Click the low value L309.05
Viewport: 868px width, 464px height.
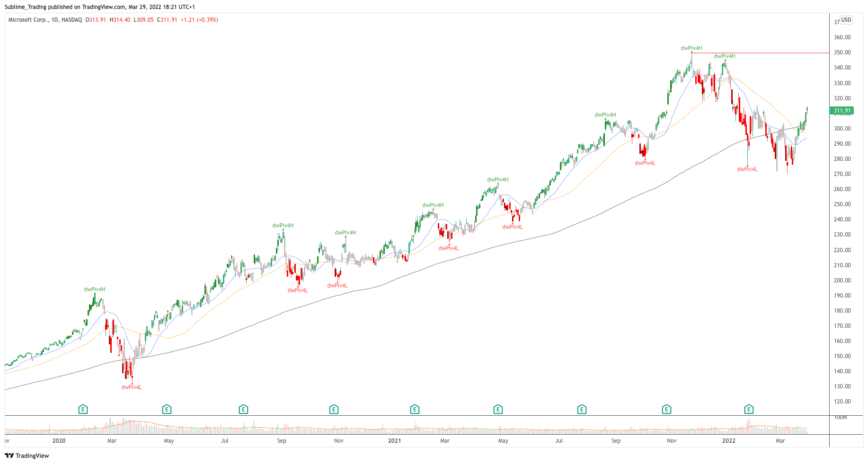click(143, 20)
